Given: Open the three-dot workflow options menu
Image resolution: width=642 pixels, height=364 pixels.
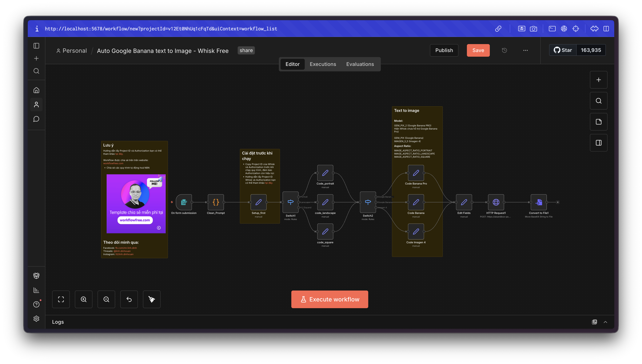Looking at the screenshot, I should coord(525,50).
